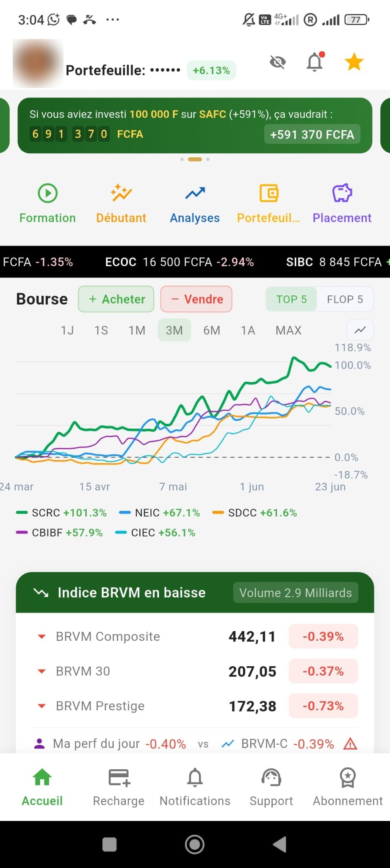The height and width of the screenshot is (868, 390).
Task: Tap the Vendre button
Action: 196,299
